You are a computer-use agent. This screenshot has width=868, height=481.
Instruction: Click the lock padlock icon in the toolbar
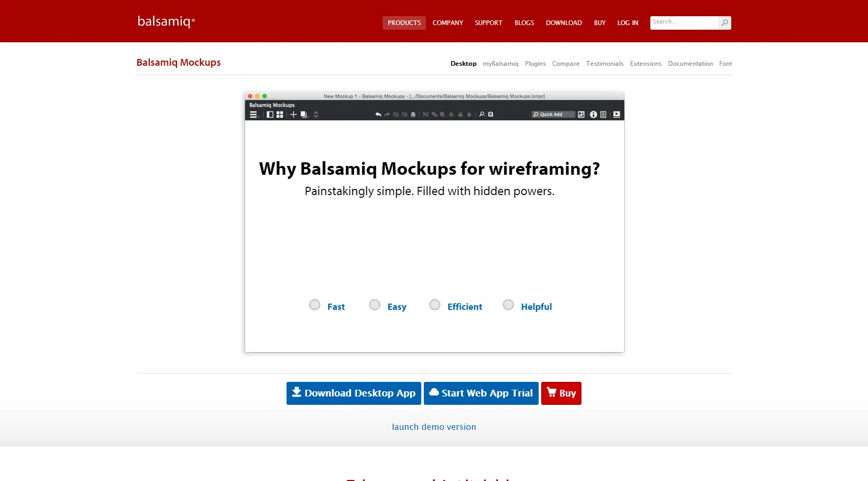[460, 114]
